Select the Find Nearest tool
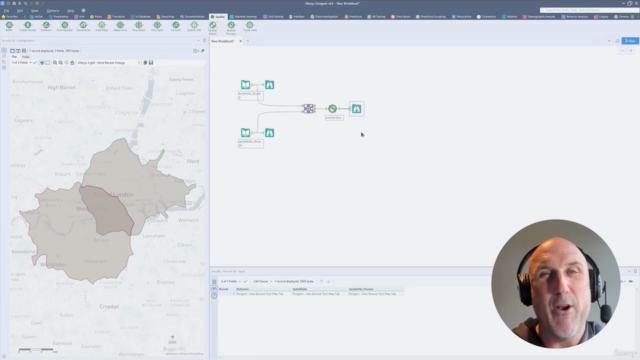The width and height of the screenshot is (640, 360). click(x=64, y=26)
